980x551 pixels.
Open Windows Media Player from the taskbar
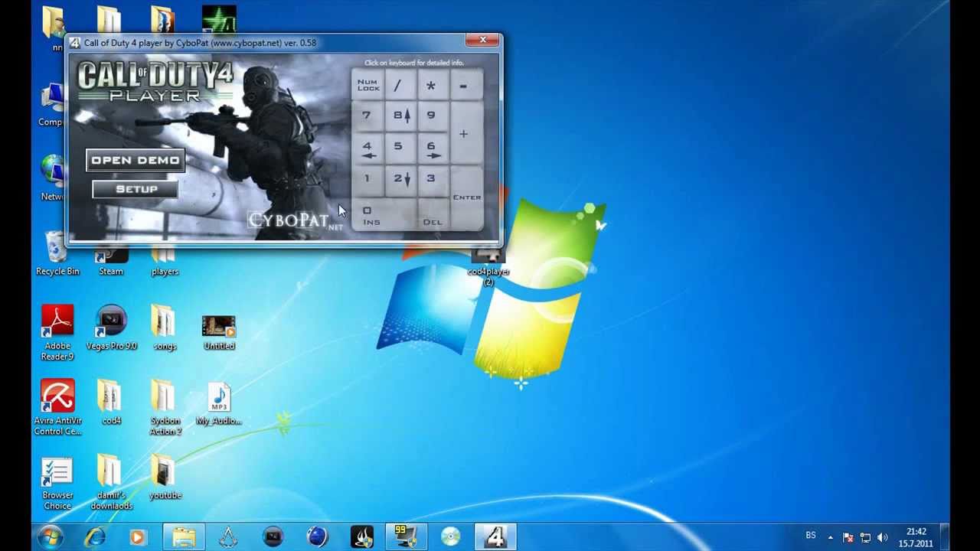pos(138,536)
